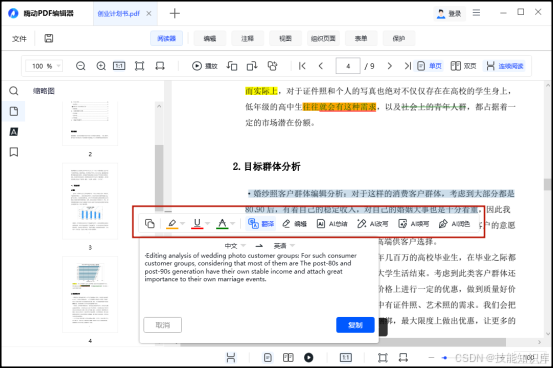Start slideshow with 播放 play button
The width and height of the screenshot is (553, 369).
[x=205, y=66]
